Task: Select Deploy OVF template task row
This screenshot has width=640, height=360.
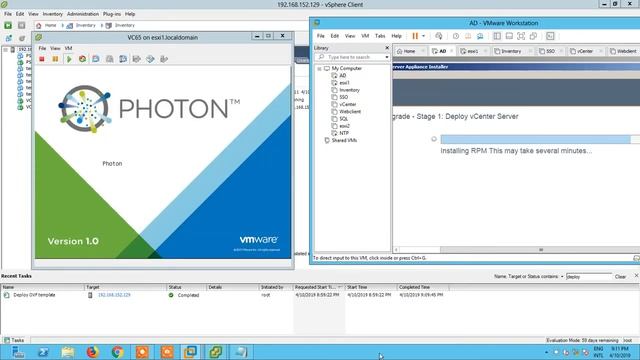Action: pyautogui.click(x=224, y=295)
